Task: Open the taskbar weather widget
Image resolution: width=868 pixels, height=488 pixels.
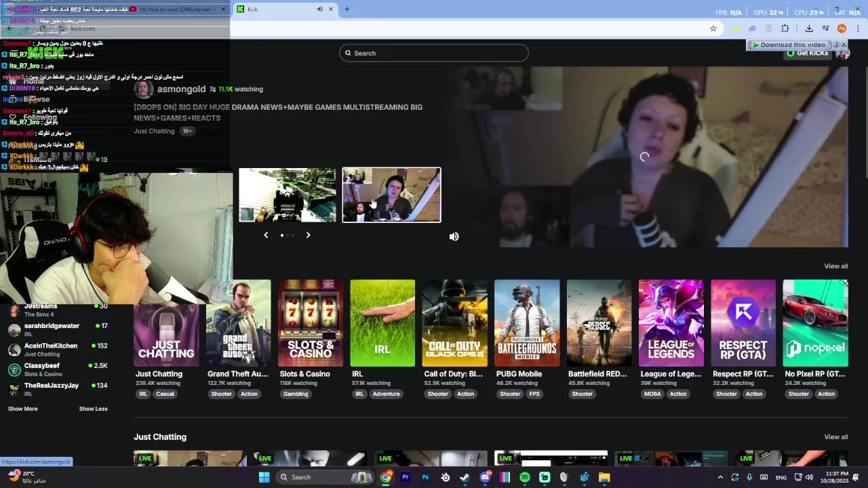Action: tap(26, 477)
